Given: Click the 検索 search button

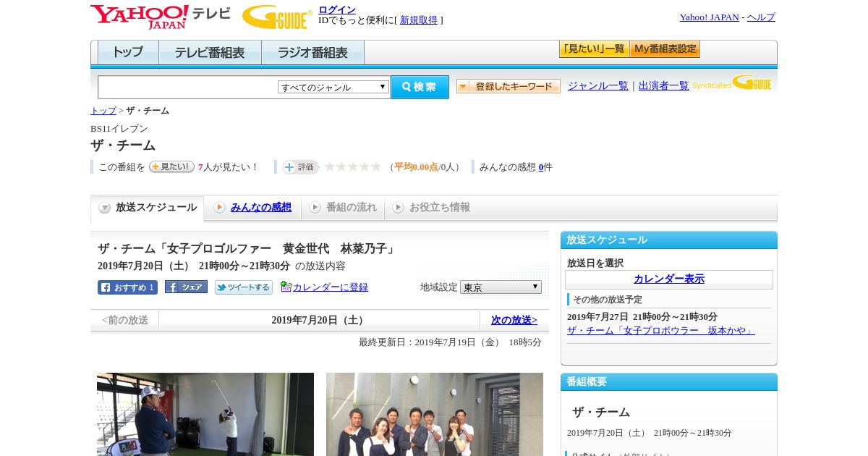Looking at the screenshot, I should click(420, 87).
